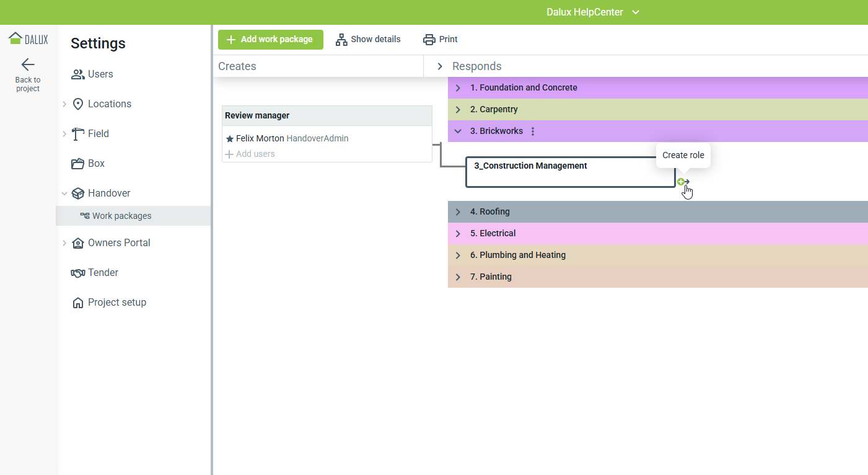Open the Dalux HelpCenter dropdown
This screenshot has width=868, height=475.
click(x=635, y=12)
